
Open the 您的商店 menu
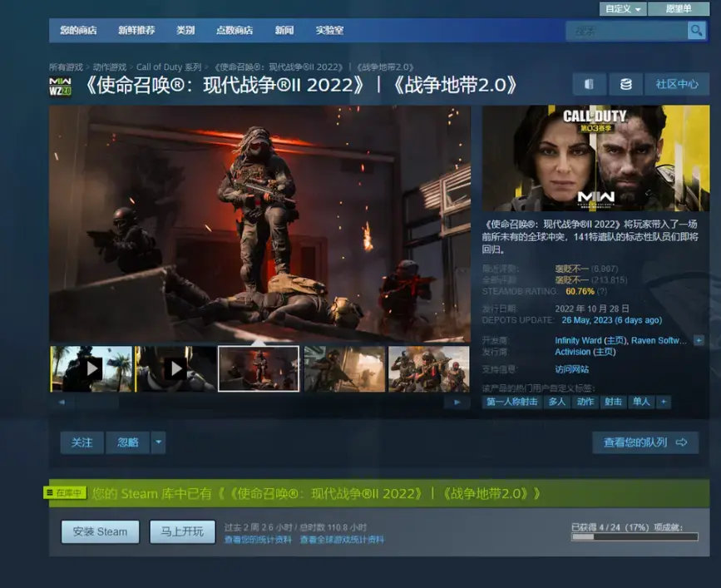[78, 30]
